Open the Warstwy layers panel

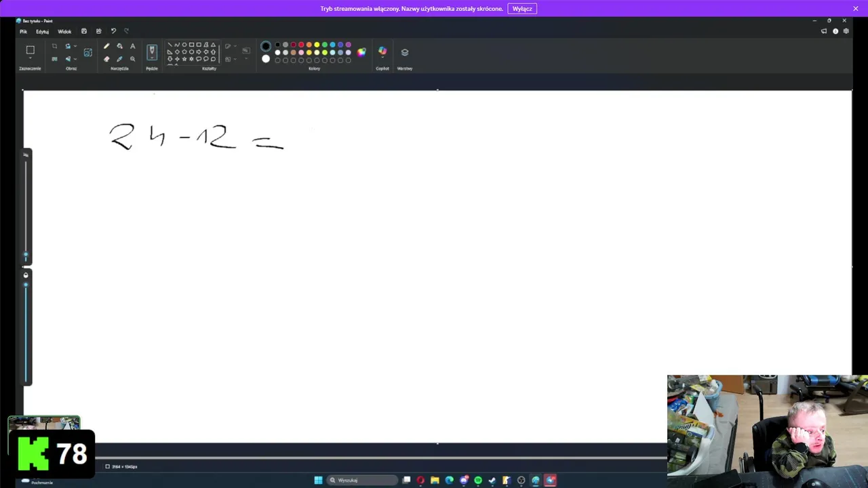405,52
